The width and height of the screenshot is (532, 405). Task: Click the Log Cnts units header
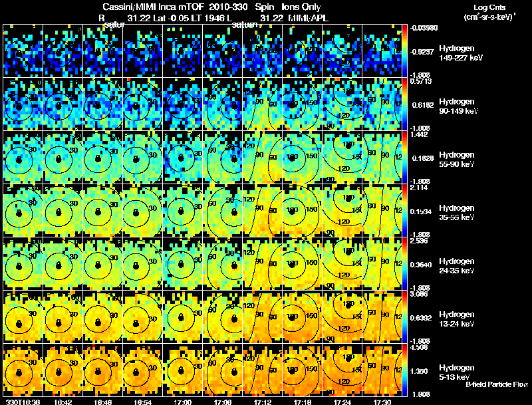point(489,13)
